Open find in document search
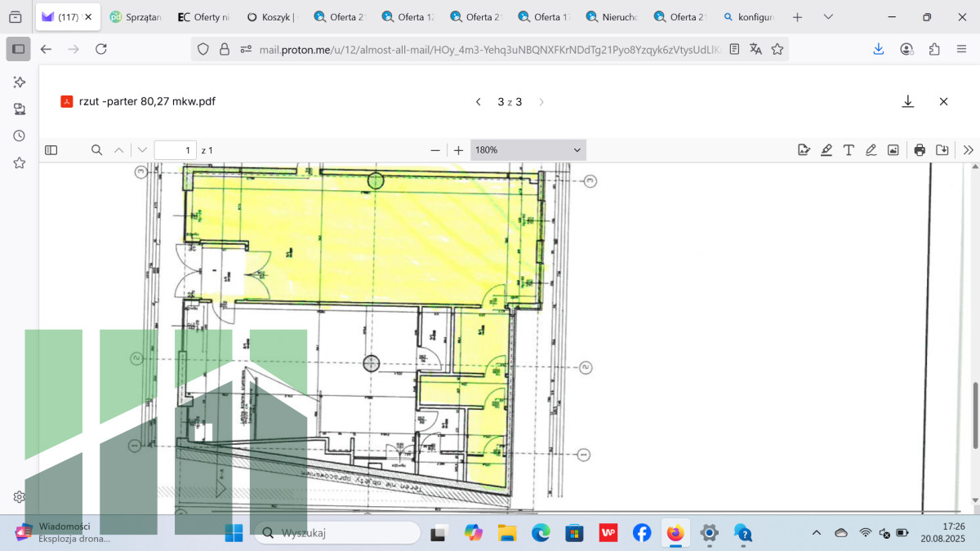Image resolution: width=980 pixels, height=551 pixels. coord(96,150)
